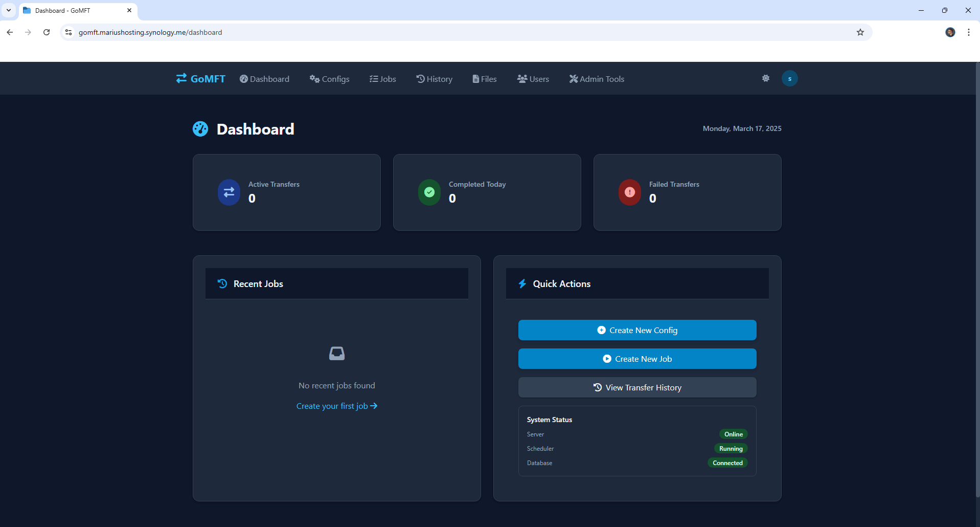
Task: Open the History nav item
Action: click(x=434, y=79)
